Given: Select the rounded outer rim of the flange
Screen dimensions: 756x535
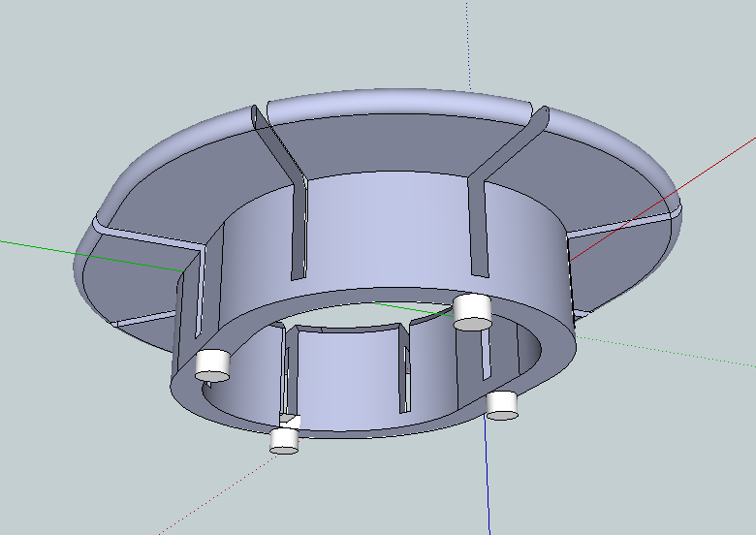Looking at the screenshot, I should 400,102.
